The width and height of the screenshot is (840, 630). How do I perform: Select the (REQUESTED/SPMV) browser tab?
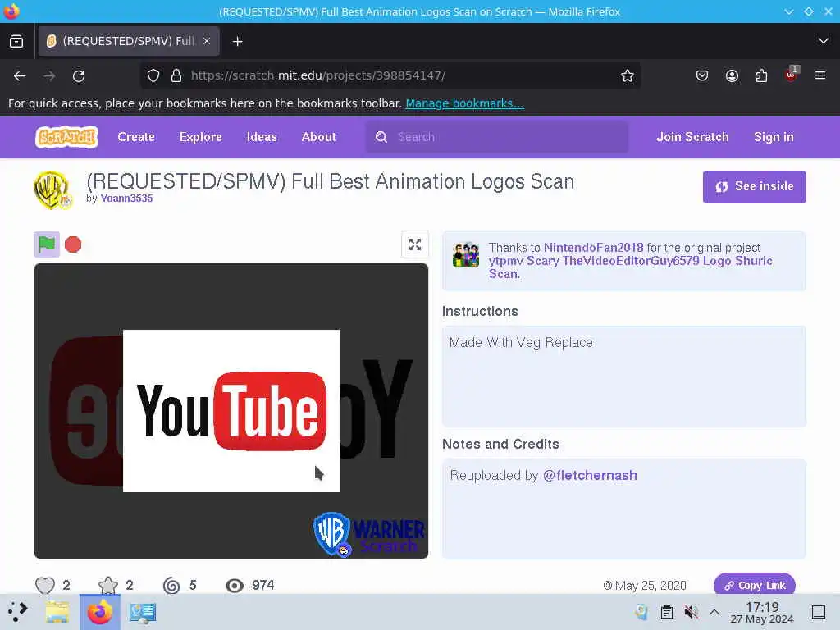[129, 41]
